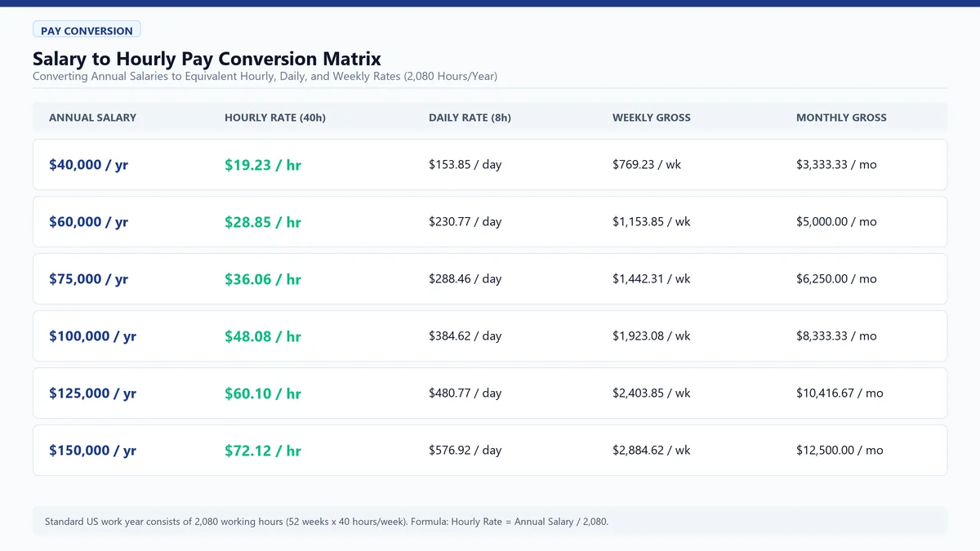The height and width of the screenshot is (551, 980).
Task: Click the footnote about Standard US work year
Action: (x=327, y=521)
